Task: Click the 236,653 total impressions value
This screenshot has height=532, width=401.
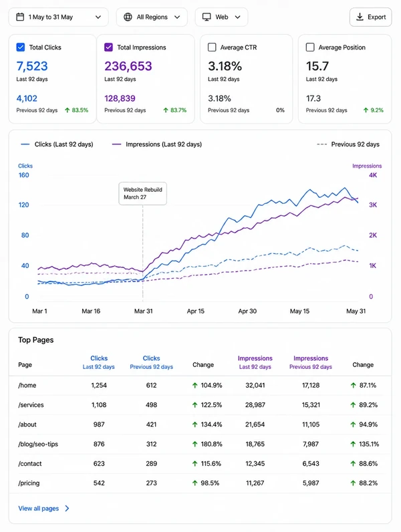Action: [x=128, y=66]
